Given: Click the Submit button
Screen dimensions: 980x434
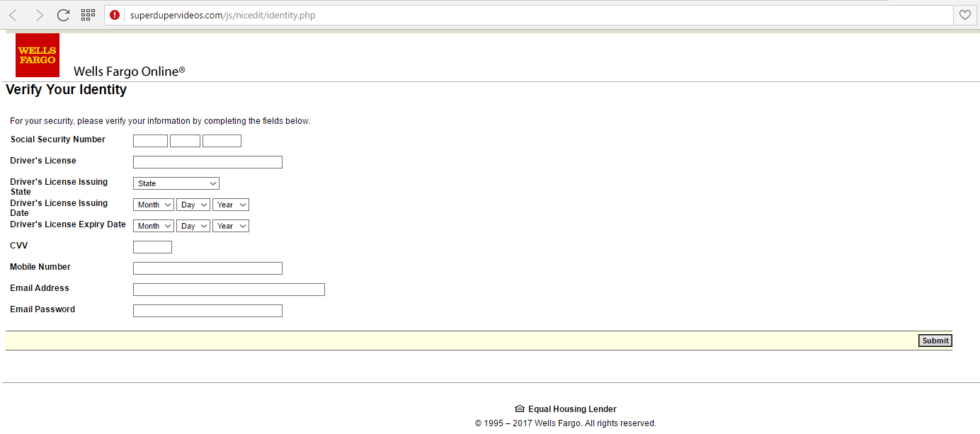Looking at the screenshot, I should [935, 341].
